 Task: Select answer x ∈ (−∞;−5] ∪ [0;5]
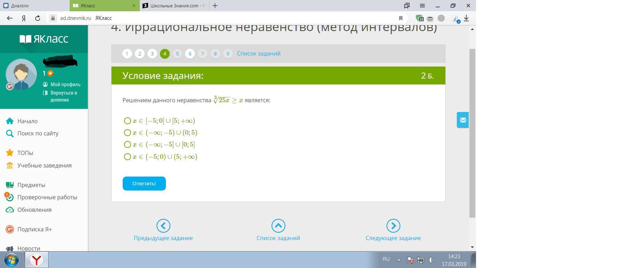[x=128, y=144]
